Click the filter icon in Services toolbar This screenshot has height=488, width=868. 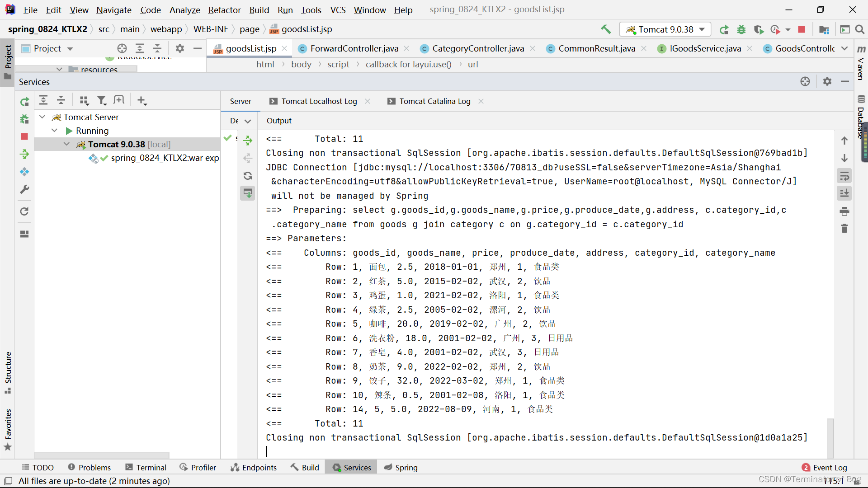coord(102,100)
